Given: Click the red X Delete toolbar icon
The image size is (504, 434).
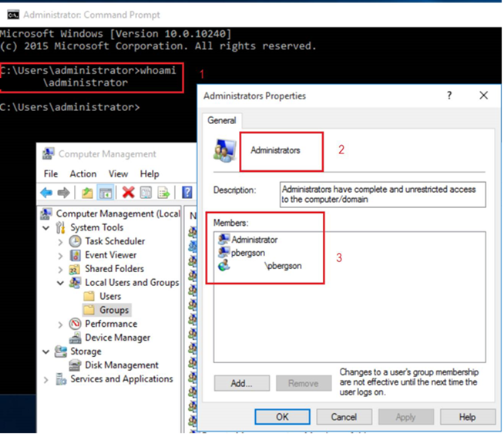Looking at the screenshot, I should 128,193.
